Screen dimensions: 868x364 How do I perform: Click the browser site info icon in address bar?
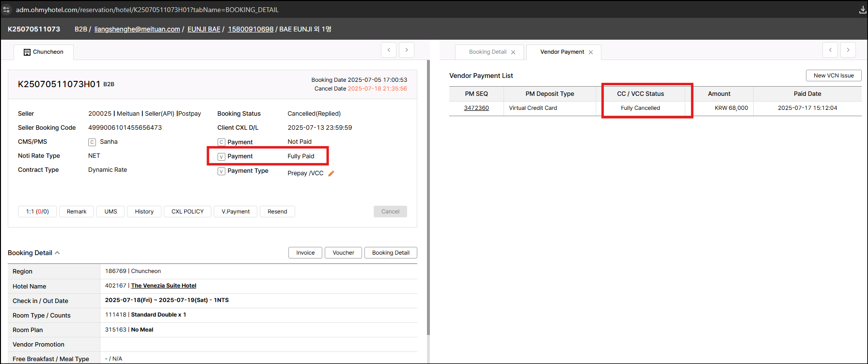click(x=6, y=10)
